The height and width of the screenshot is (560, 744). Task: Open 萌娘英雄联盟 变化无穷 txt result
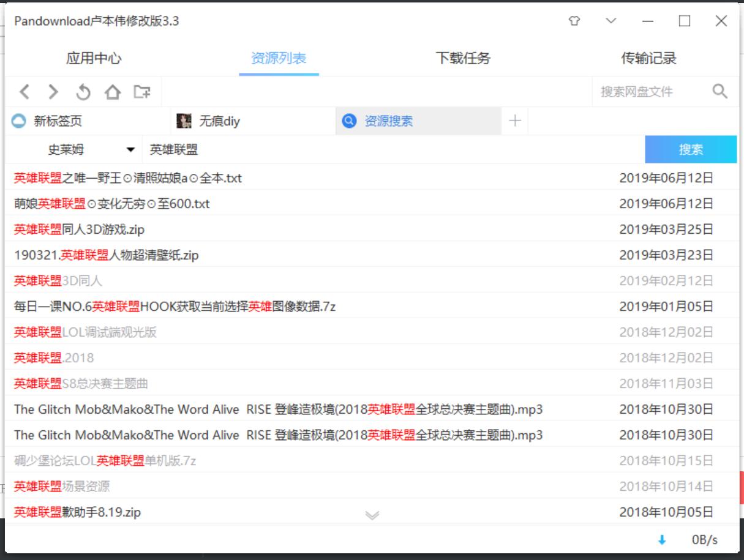click(371, 204)
